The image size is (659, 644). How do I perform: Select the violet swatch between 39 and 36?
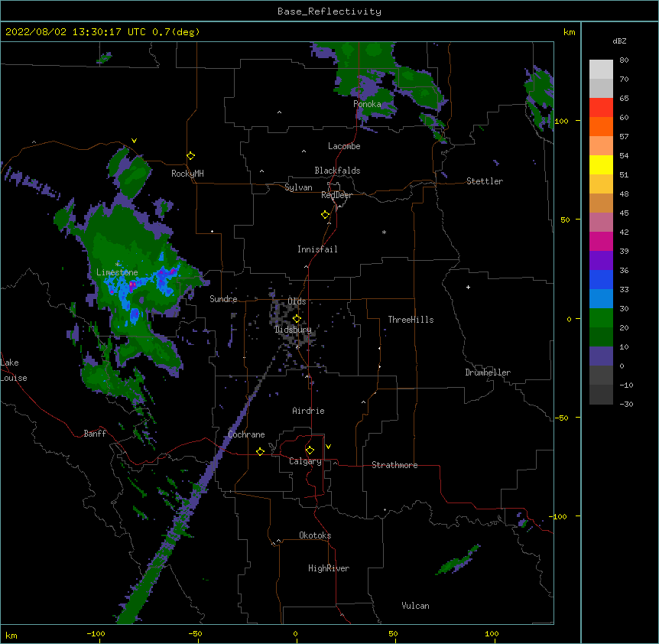pyautogui.click(x=601, y=261)
